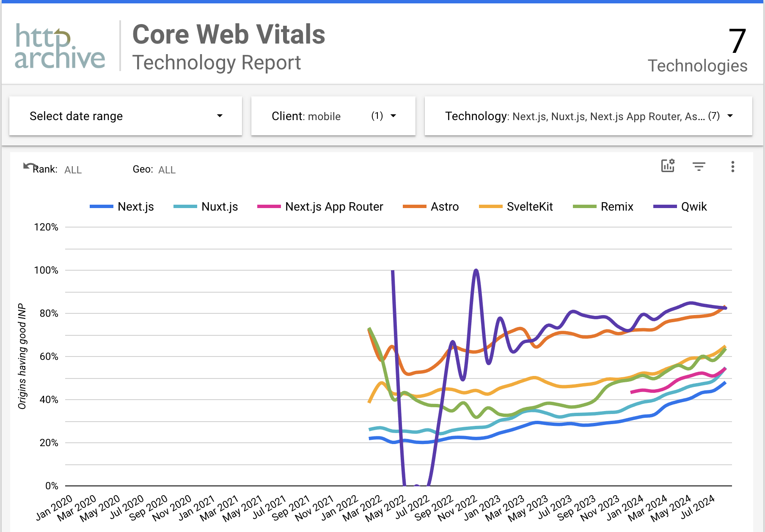Click the 0% y-axis label
The height and width of the screenshot is (532, 765).
pos(52,486)
